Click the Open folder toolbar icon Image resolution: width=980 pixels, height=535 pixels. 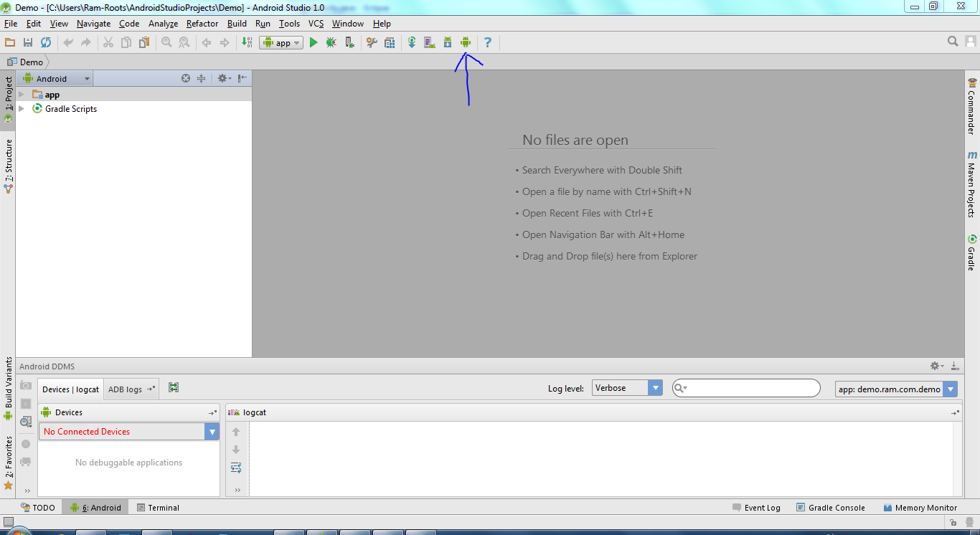point(10,43)
